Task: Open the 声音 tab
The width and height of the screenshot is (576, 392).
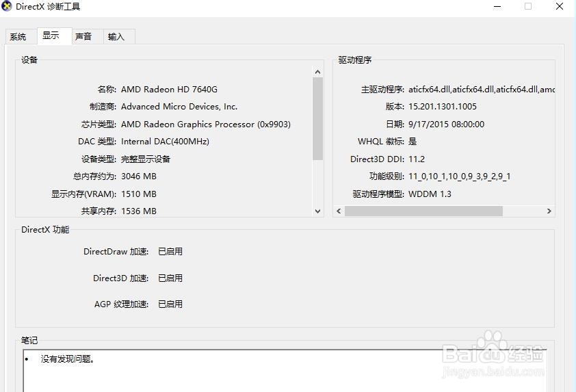Action: (x=88, y=37)
